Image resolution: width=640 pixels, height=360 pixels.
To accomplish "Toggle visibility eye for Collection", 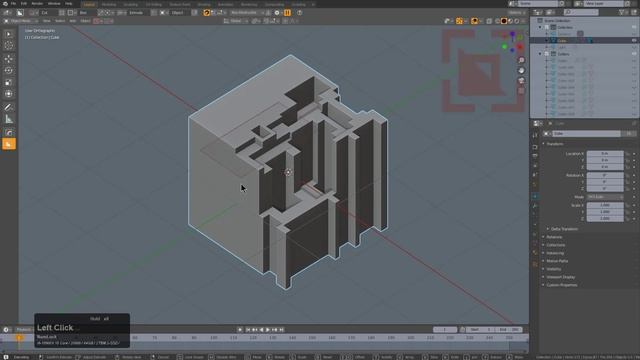I will [634, 27].
